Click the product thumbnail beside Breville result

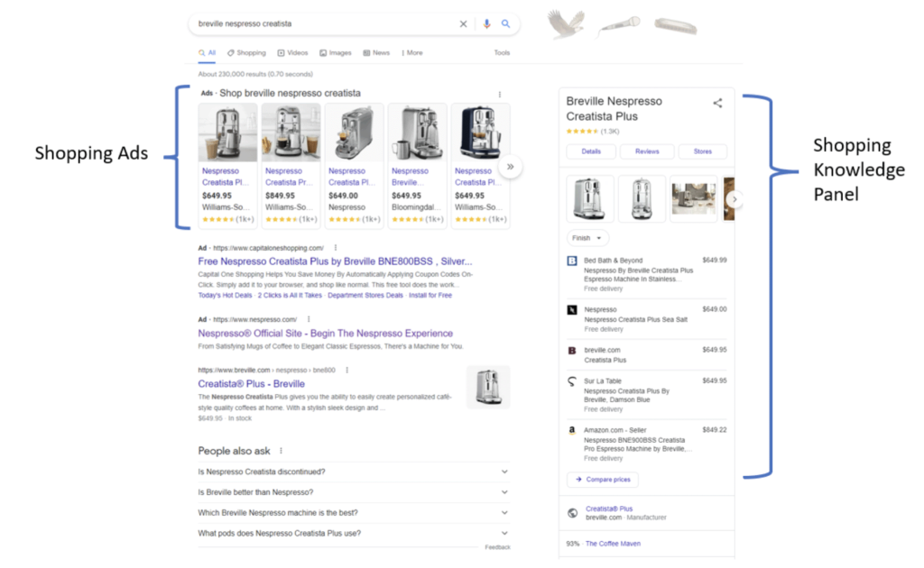point(488,388)
